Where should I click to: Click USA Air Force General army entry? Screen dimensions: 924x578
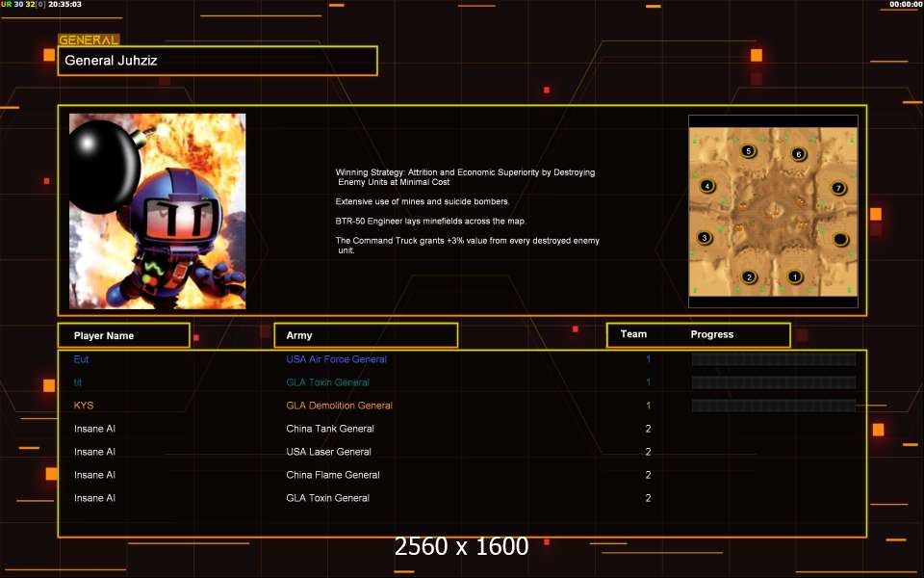337,359
